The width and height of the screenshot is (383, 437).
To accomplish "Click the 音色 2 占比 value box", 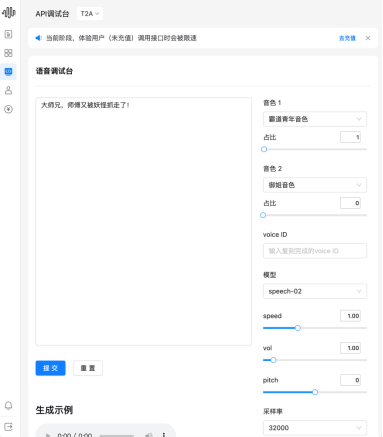I will (350, 203).
